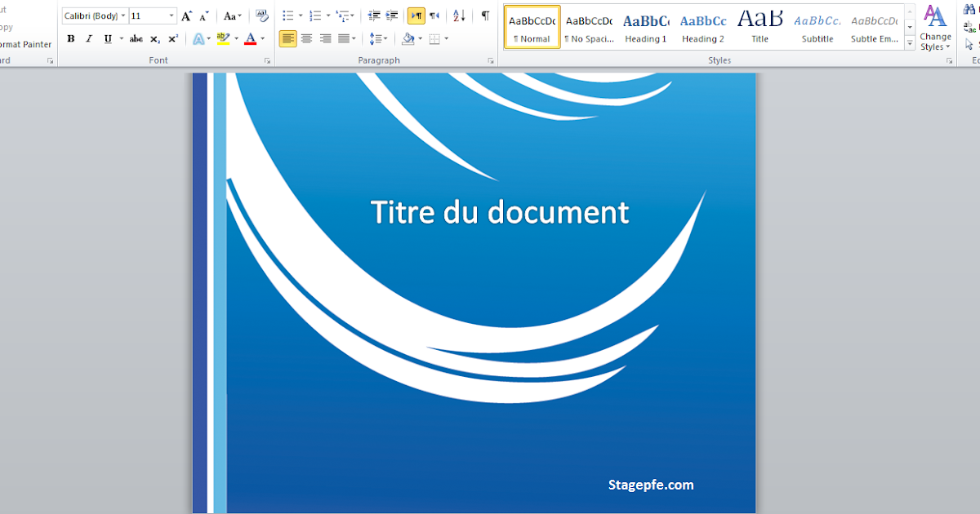
Task: Click the Grow Font icon
Action: 186,16
